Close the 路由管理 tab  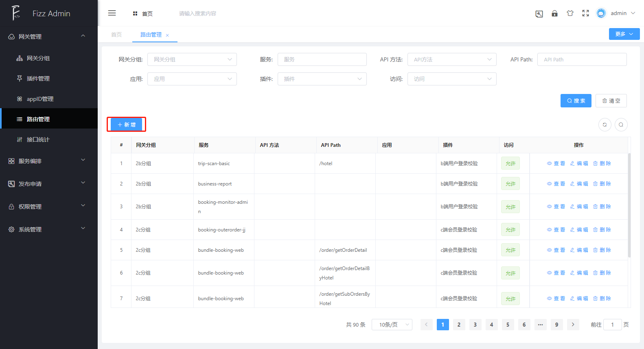[x=167, y=35]
